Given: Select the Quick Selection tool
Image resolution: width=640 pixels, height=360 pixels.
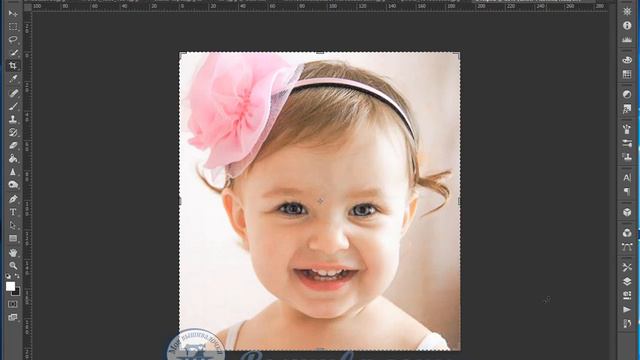Looking at the screenshot, I should [13, 53].
